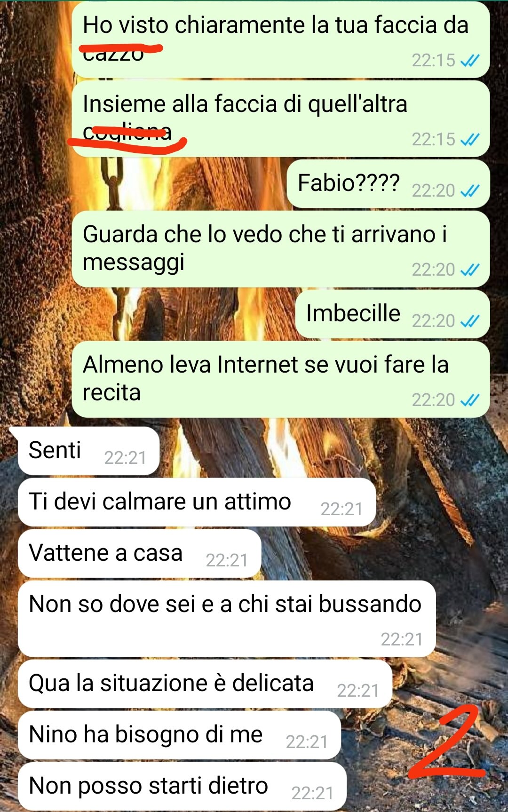Viewport: 508px width, 812px height.
Task: Select 'Almeno leva Internet' sent message
Action: [x=281, y=379]
